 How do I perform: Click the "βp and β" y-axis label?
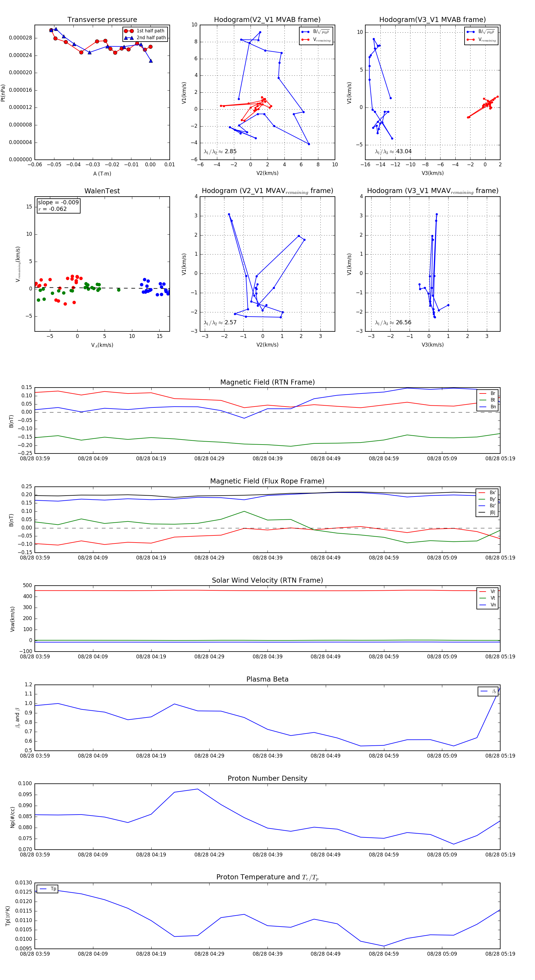18,717
